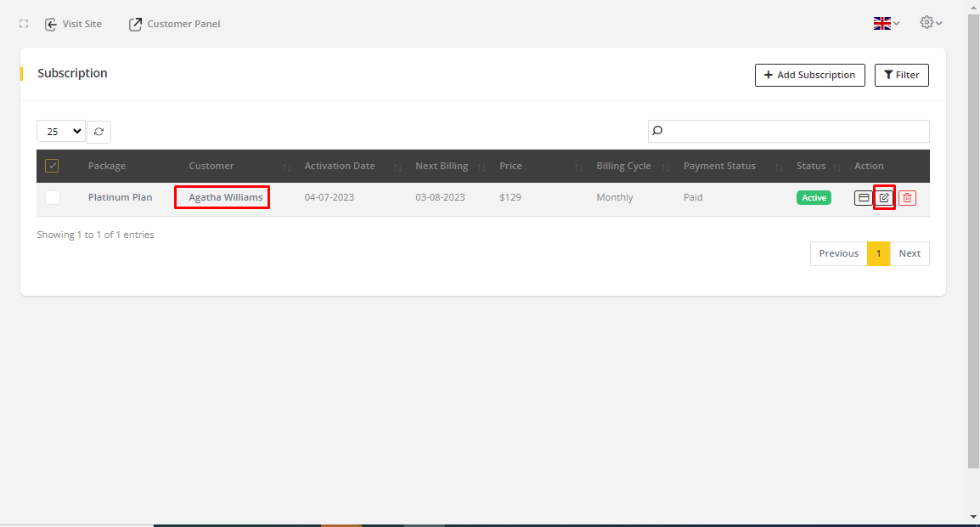
Task: Click the payment card icon in Action
Action: pyautogui.click(x=863, y=198)
